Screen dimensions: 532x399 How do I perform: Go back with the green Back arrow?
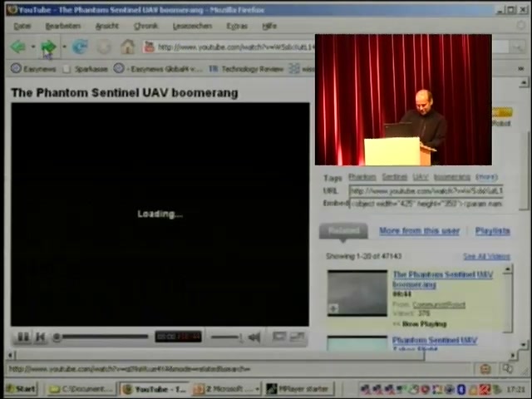pyautogui.click(x=18, y=47)
